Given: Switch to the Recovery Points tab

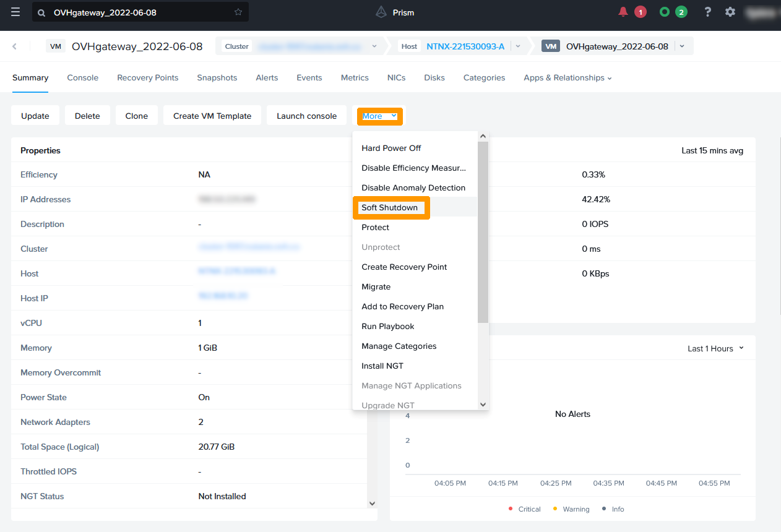Looking at the screenshot, I should [147, 78].
